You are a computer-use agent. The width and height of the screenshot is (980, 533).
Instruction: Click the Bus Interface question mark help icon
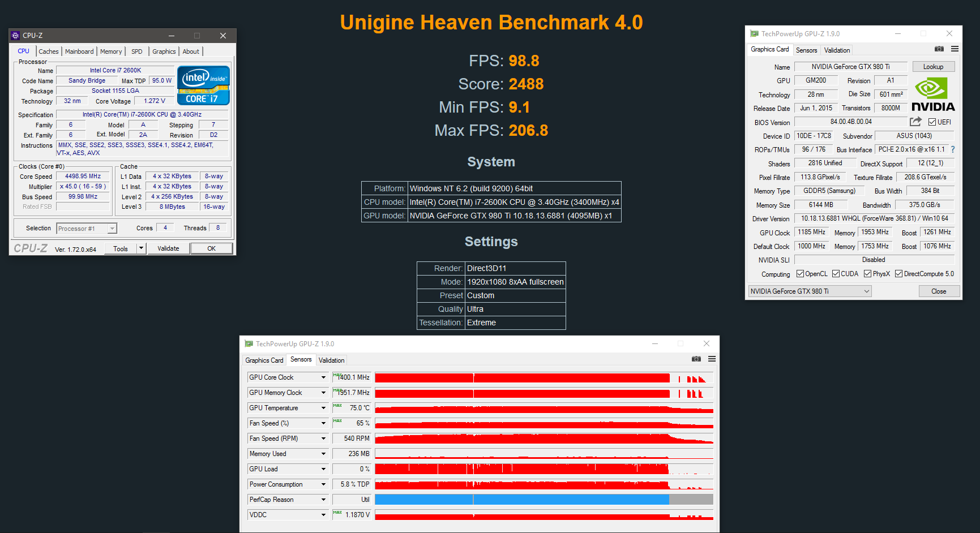(x=953, y=149)
